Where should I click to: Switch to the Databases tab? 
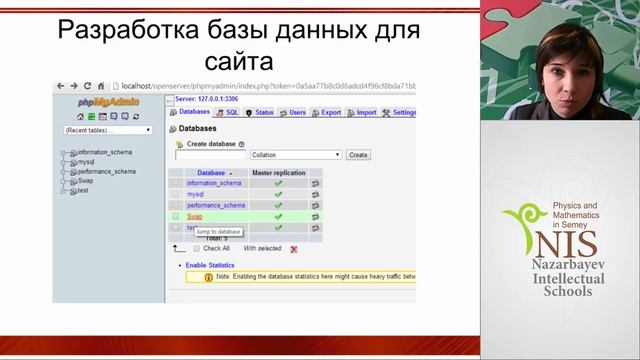click(x=190, y=112)
